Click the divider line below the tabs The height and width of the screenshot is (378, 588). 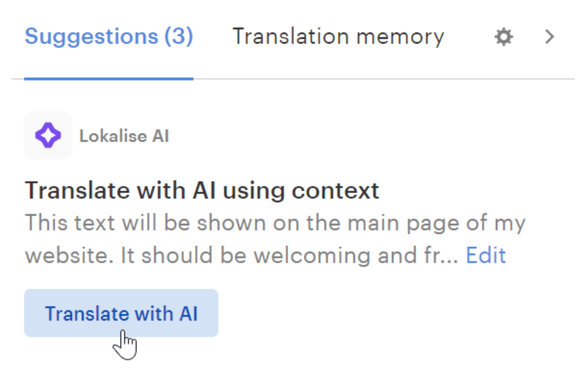tap(379, 79)
